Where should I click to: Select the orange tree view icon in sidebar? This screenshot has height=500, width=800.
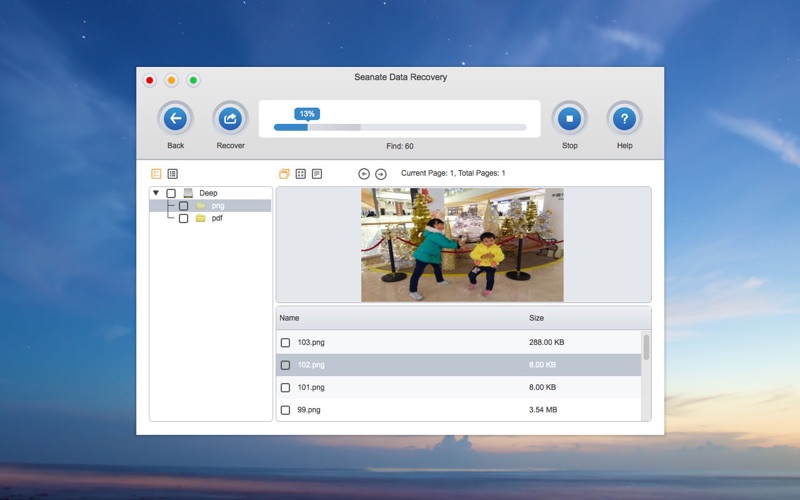click(156, 174)
